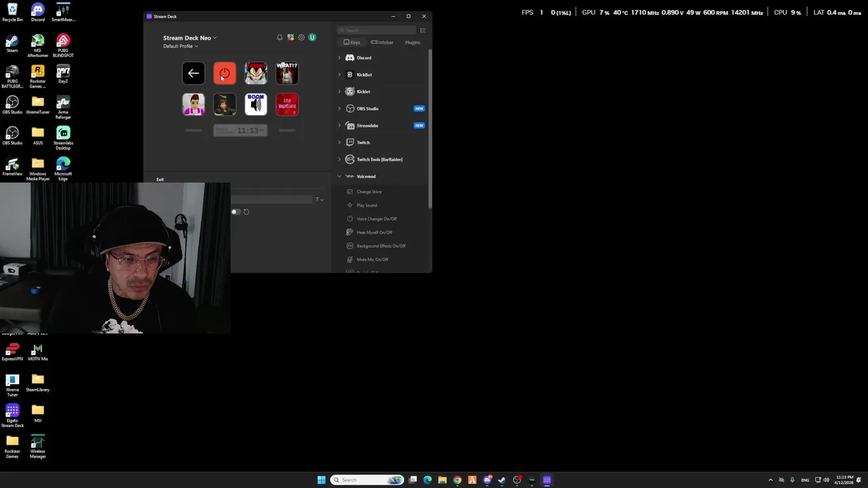Open the Default Profile dropdown

click(180, 46)
